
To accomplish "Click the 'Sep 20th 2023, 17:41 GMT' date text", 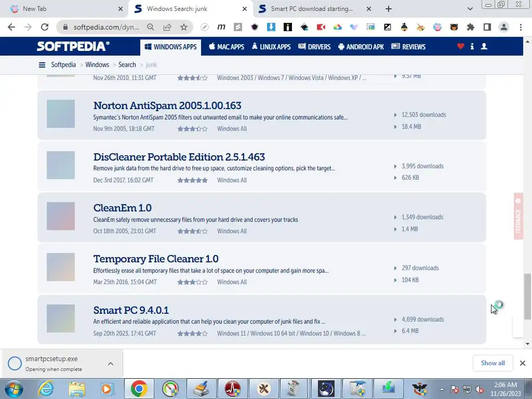I will tap(125, 334).
